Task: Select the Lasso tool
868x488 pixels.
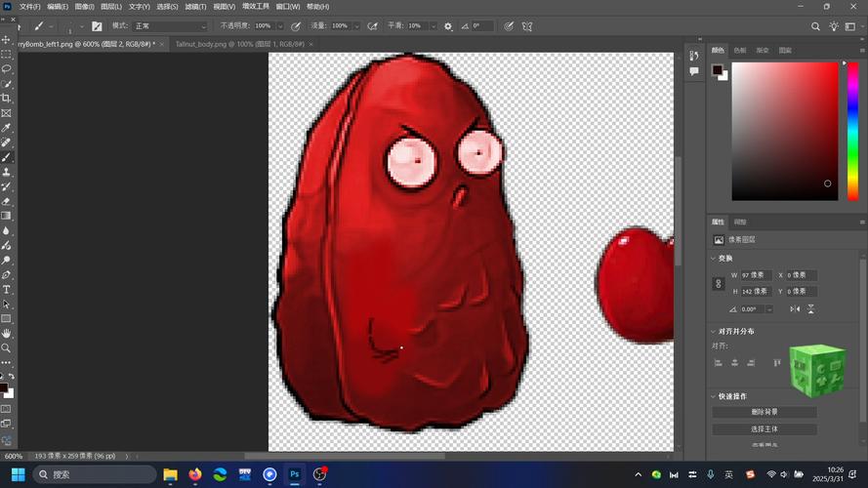Action: tap(6, 69)
